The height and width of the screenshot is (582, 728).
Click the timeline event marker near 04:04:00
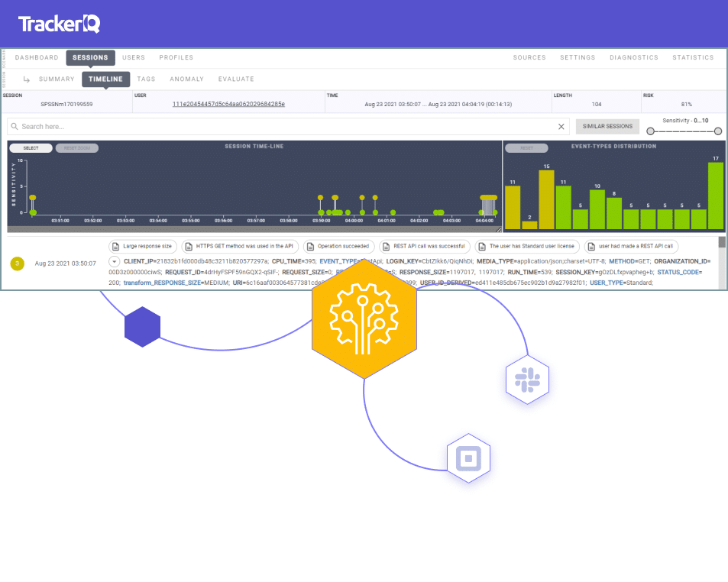click(x=488, y=198)
